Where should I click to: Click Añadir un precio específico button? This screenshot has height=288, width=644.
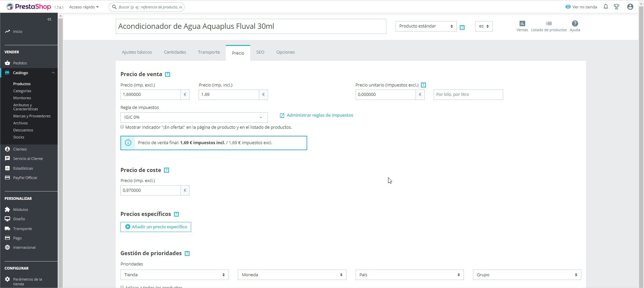tap(156, 227)
